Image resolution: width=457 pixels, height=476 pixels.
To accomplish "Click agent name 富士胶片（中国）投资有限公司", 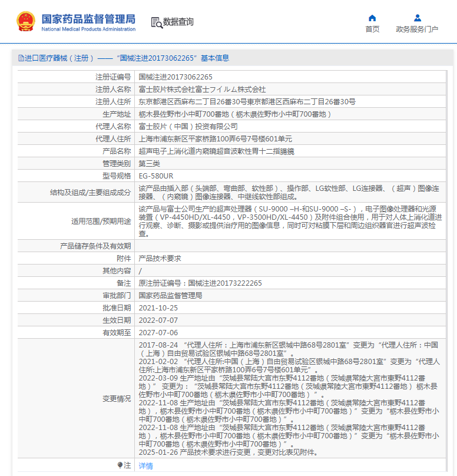I will pos(188,127).
